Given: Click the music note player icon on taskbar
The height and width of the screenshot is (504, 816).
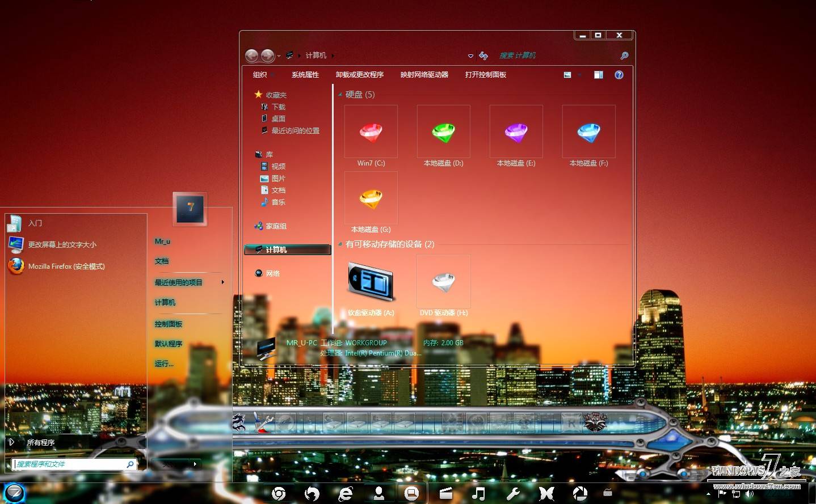Looking at the screenshot, I should (x=478, y=493).
